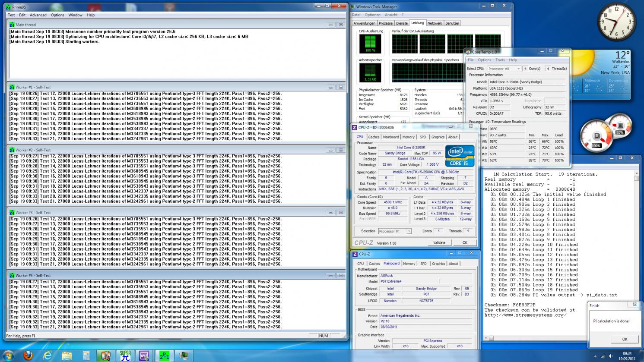
Task: Click the Worker #2 Self-Test window icon
Action: click(12, 150)
